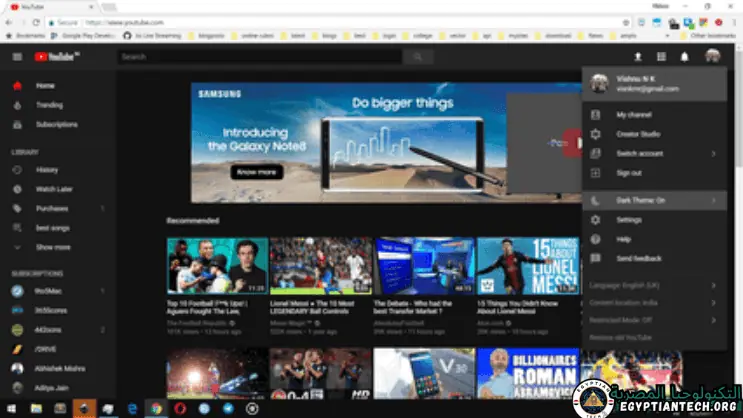Viewport: 743px width, 418px height.
Task: Expand Show more in Library
Action: coord(53,247)
